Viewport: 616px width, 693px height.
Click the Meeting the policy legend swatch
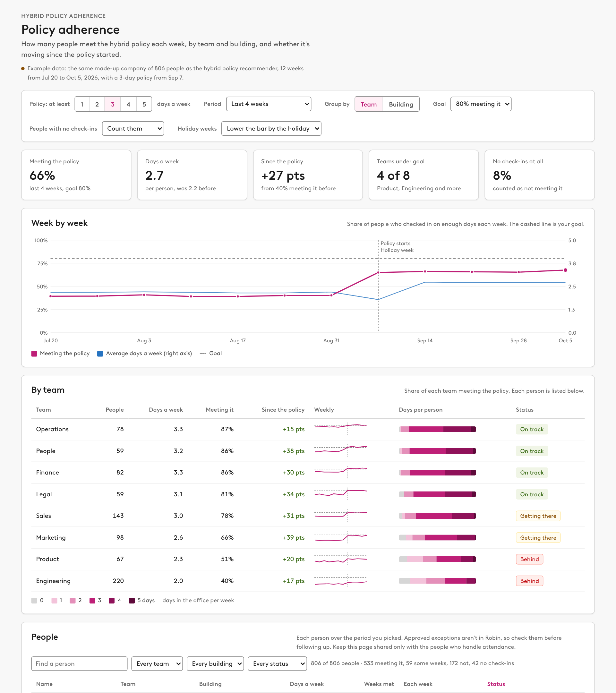[34, 354]
